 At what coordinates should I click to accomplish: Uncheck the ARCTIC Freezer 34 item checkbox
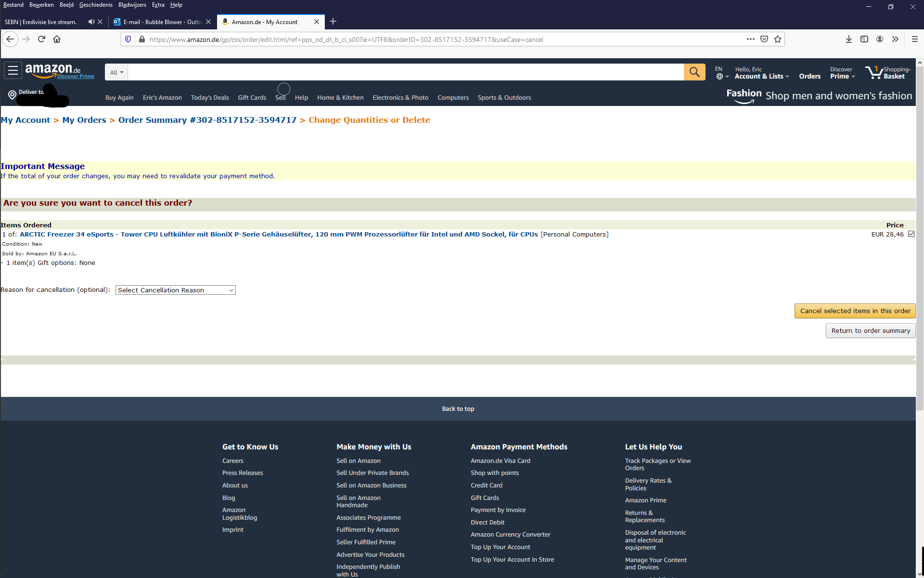click(911, 234)
